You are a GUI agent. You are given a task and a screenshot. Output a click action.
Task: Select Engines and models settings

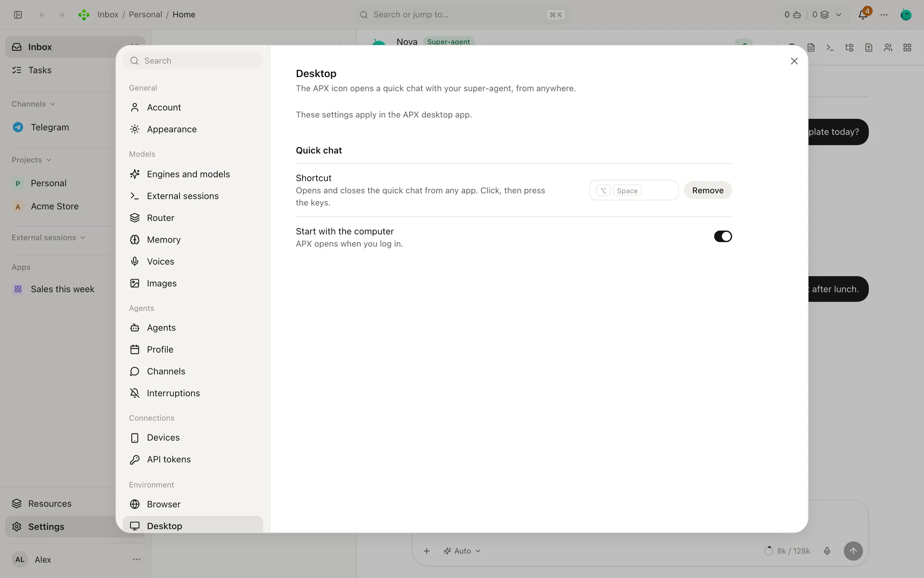[x=193, y=174]
